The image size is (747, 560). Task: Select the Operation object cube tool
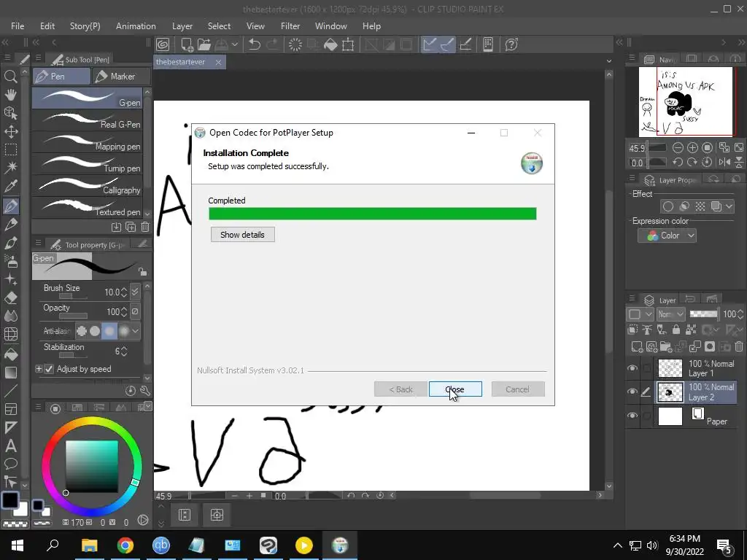coord(10,113)
